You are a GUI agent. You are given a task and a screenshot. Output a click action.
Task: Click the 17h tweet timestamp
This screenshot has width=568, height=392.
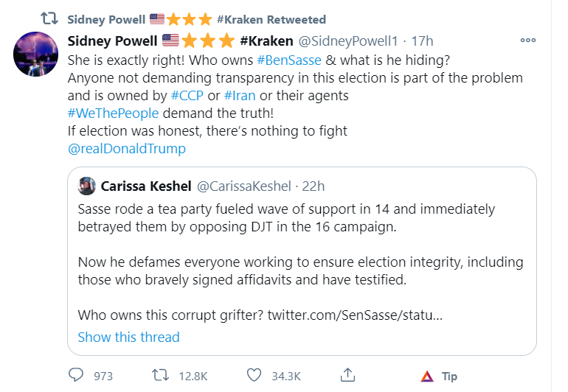423,41
